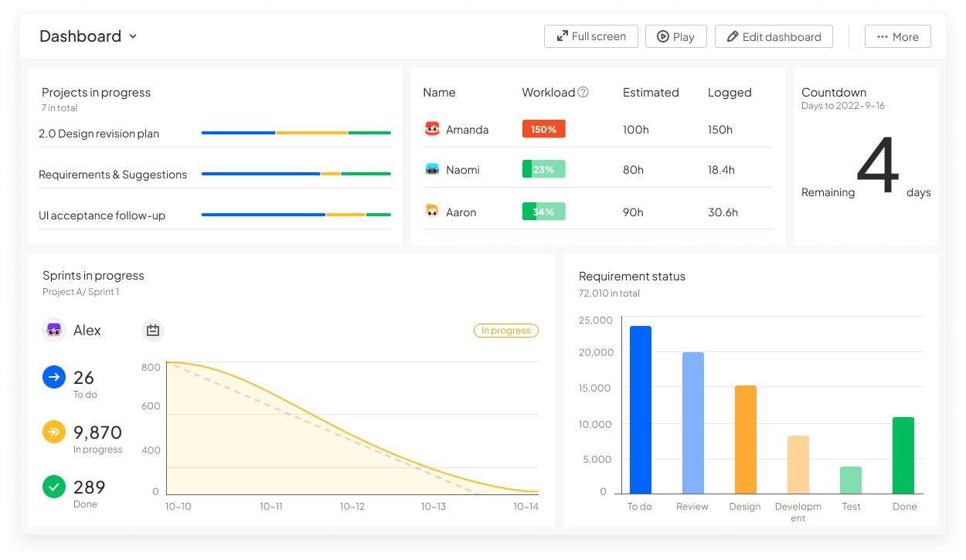The image size is (966, 560).
Task: Click the orange Design bar
Action: tap(746, 440)
